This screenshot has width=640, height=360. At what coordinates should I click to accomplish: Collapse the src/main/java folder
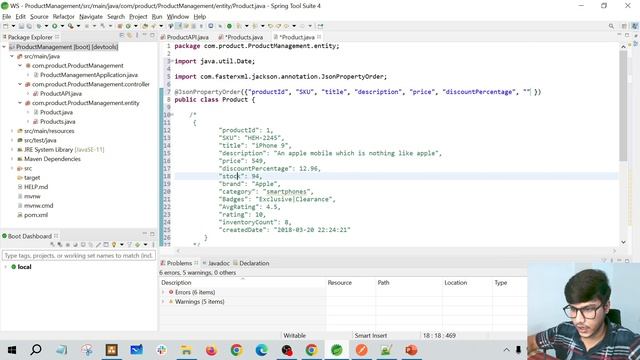point(12,56)
